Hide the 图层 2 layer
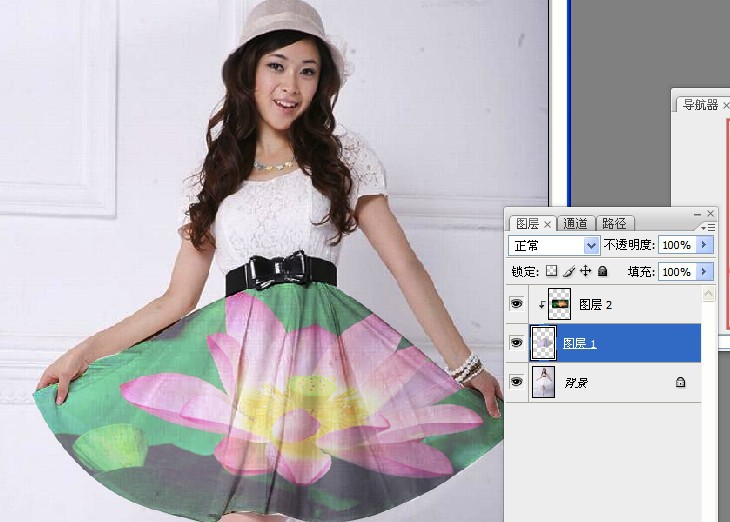This screenshot has width=730, height=522. click(x=516, y=304)
